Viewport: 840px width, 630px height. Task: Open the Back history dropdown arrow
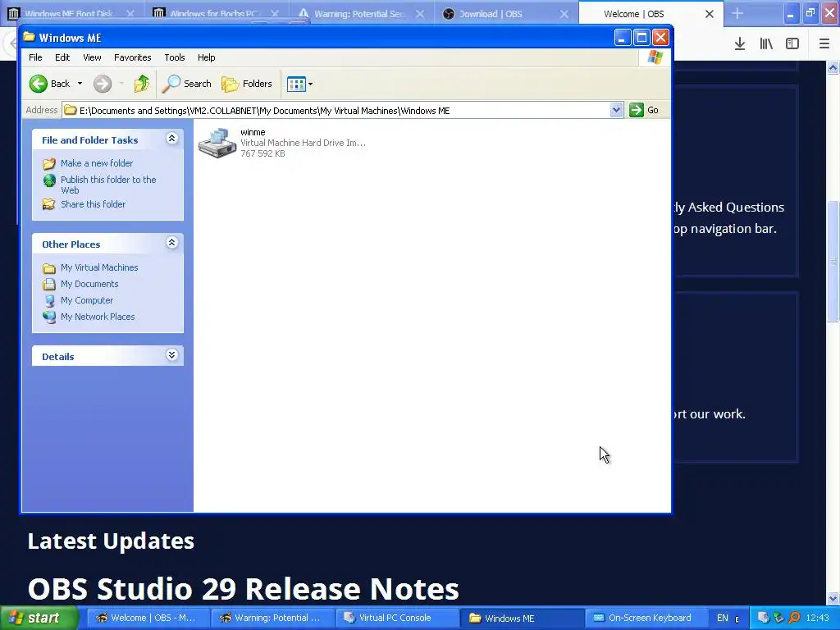80,84
